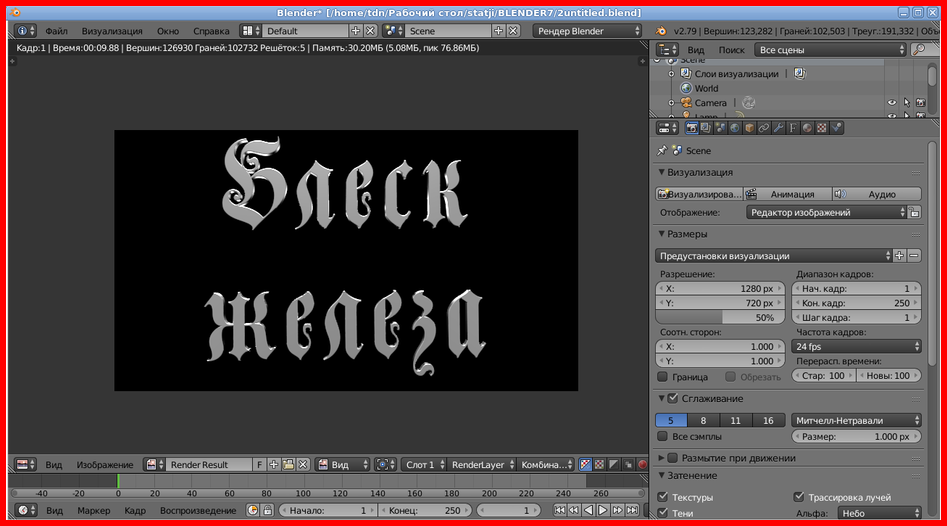This screenshot has width=947, height=526.
Task: Click the add-screen plus next to Default
Action: pyautogui.click(x=356, y=31)
